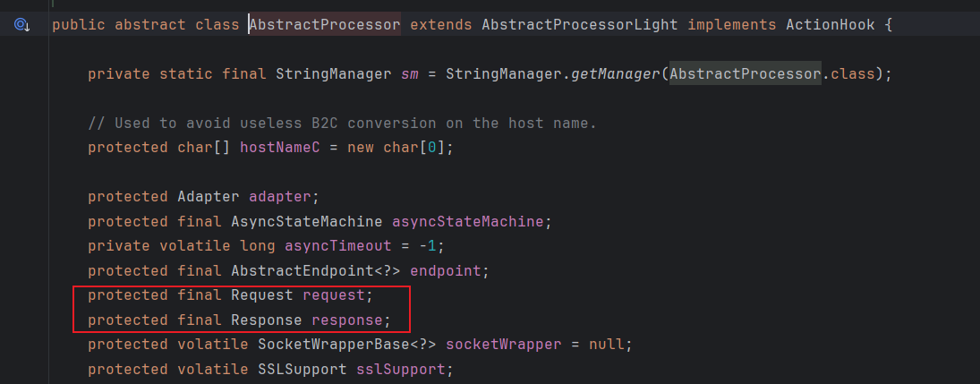
Task: Click the B2C conversion comment line
Action: click(342, 123)
